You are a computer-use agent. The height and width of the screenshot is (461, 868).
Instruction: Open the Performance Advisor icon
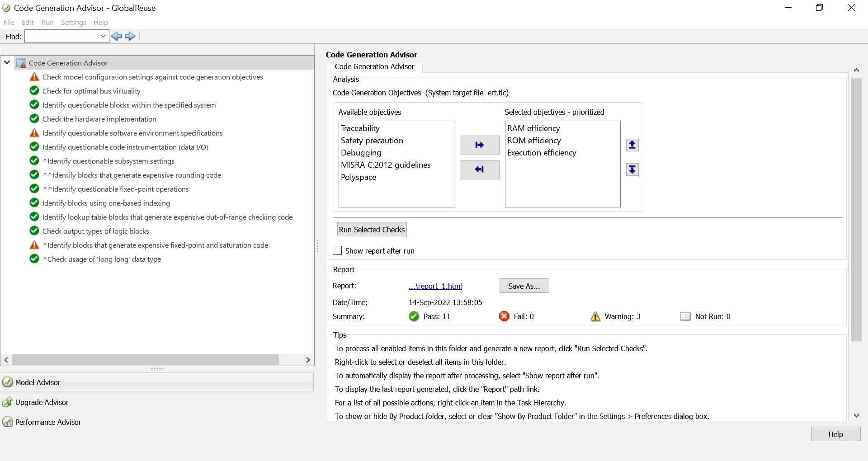point(8,422)
